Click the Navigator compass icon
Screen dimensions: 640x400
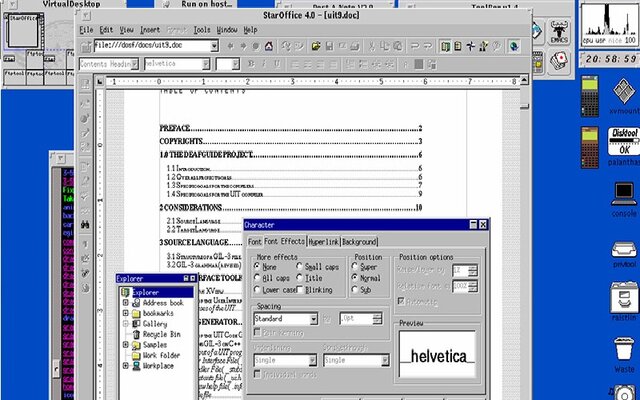pos(471,46)
